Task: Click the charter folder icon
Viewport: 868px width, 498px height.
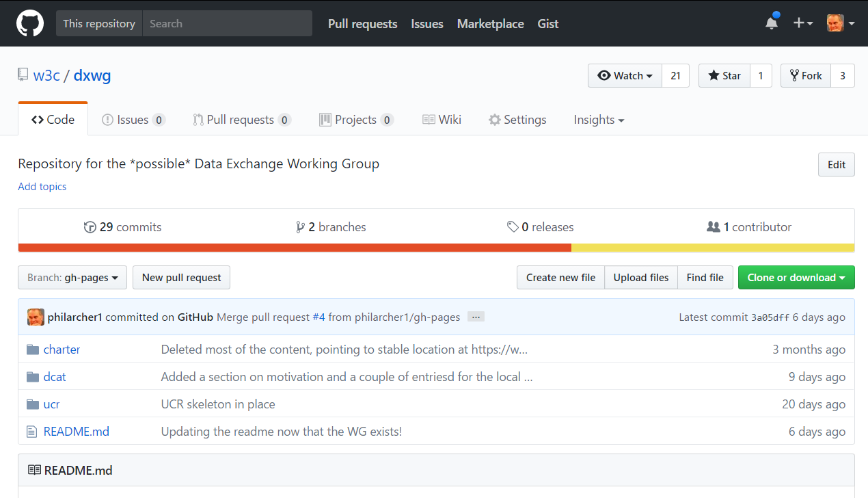Action: point(33,350)
